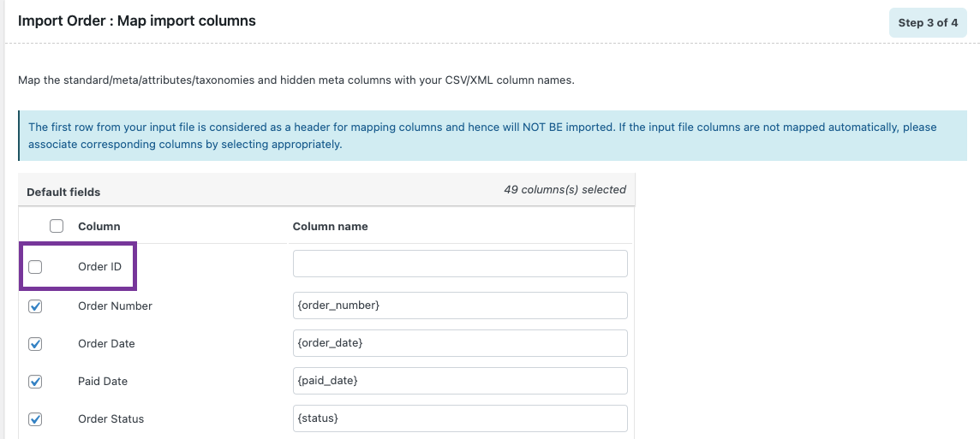Enable the Order ID checkbox
Viewport: 980px width, 439px height.
[35, 267]
